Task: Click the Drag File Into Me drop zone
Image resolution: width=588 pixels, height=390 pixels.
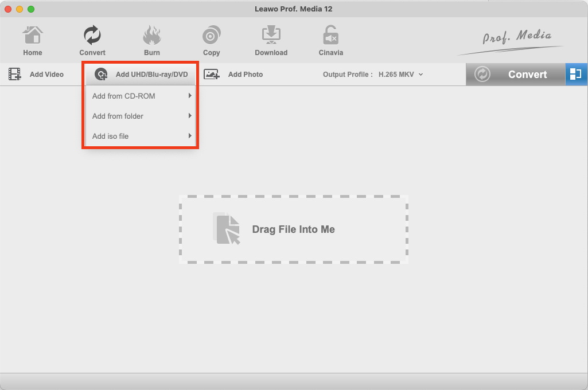Action: [x=294, y=229]
